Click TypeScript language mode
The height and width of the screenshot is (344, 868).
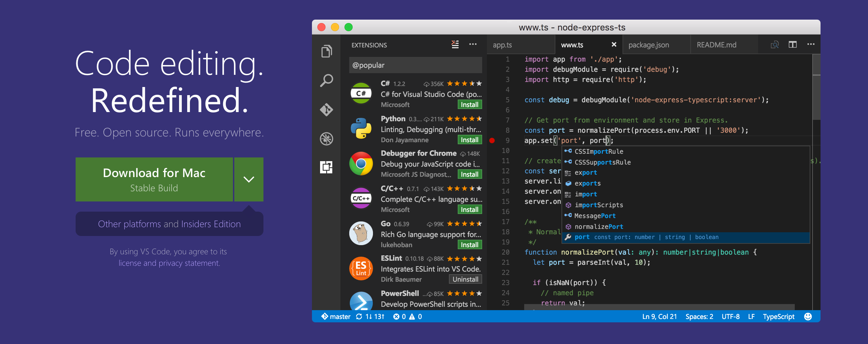click(x=778, y=317)
